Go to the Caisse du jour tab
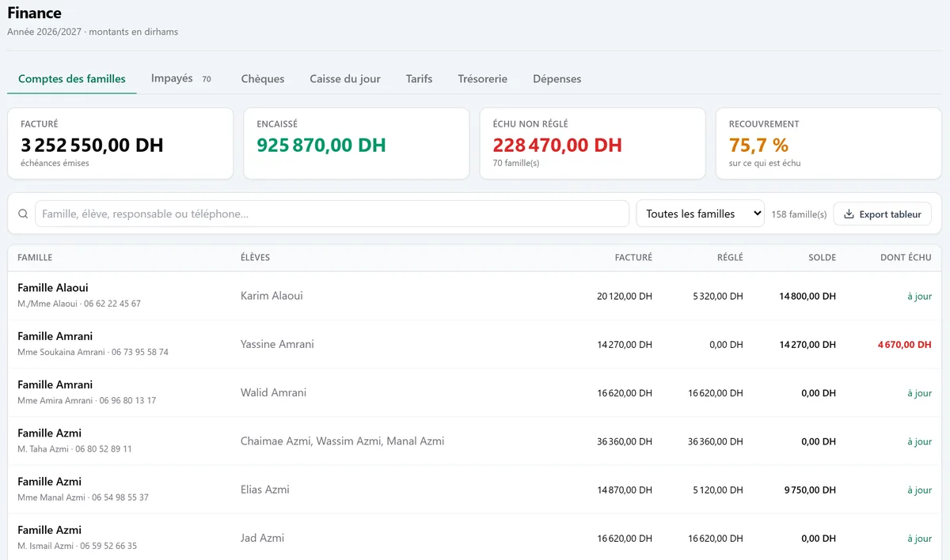The image size is (950, 560). click(345, 79)
